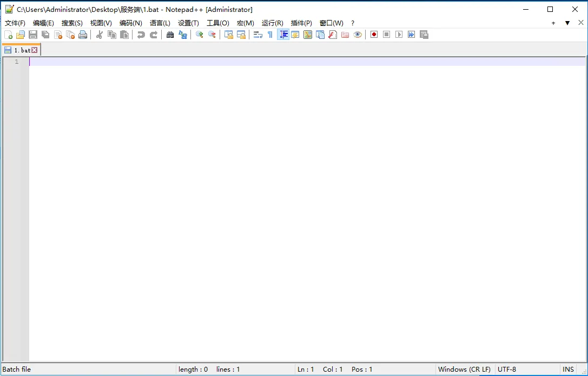588x376 pixels.
Task: Open the 插件(P) plugins menu
Action: tap(301, 23)
